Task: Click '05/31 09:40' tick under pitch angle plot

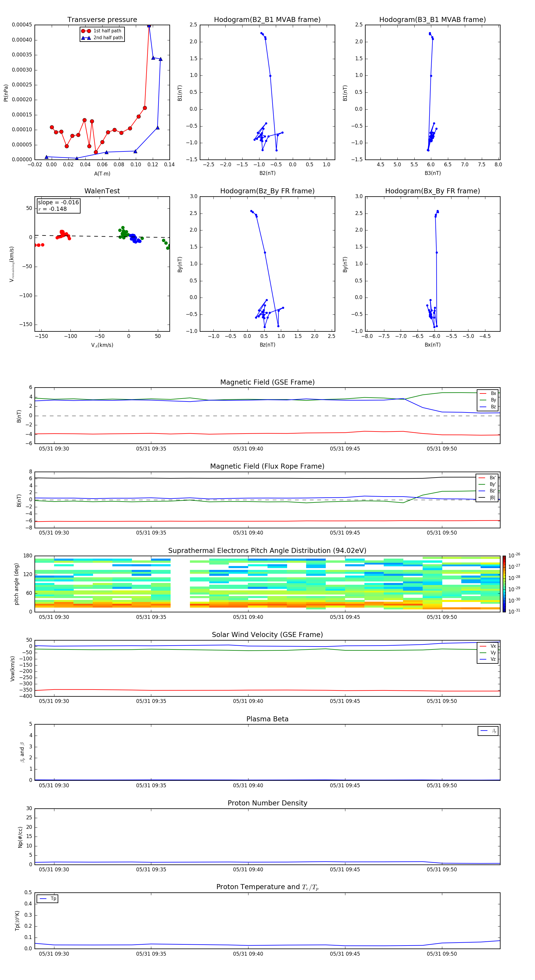Action: click(248, 617)
